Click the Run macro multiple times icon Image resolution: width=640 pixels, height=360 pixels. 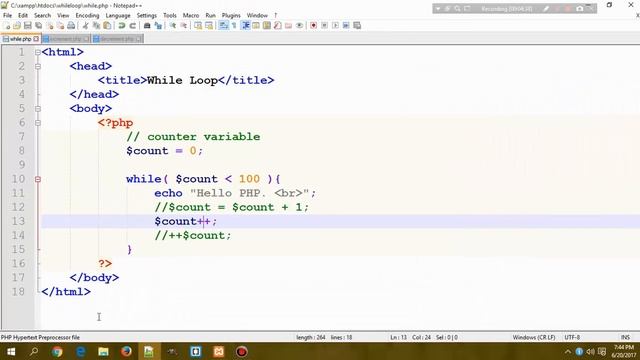coord(346,26)
